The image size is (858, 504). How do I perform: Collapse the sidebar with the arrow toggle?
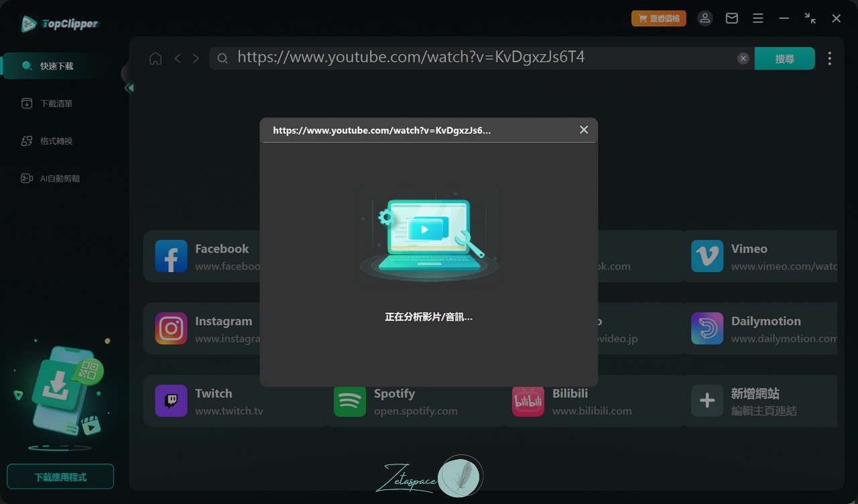pyautogui.click(x=129, y=88)
